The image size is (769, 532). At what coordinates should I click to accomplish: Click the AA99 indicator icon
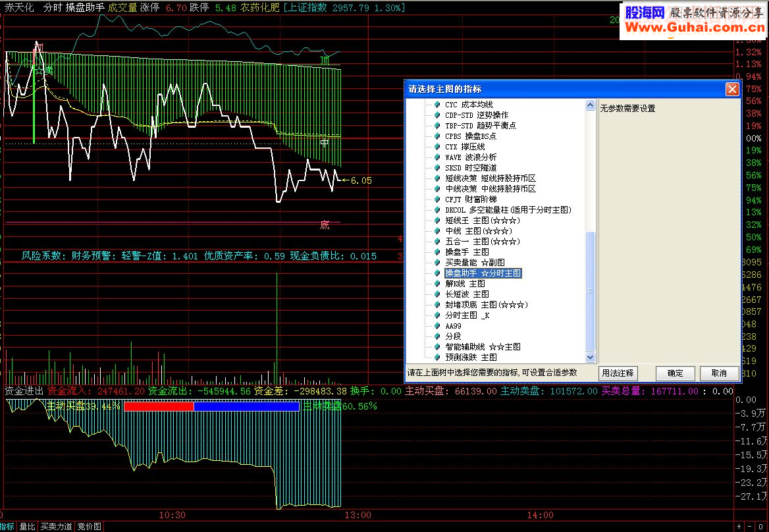437,326
